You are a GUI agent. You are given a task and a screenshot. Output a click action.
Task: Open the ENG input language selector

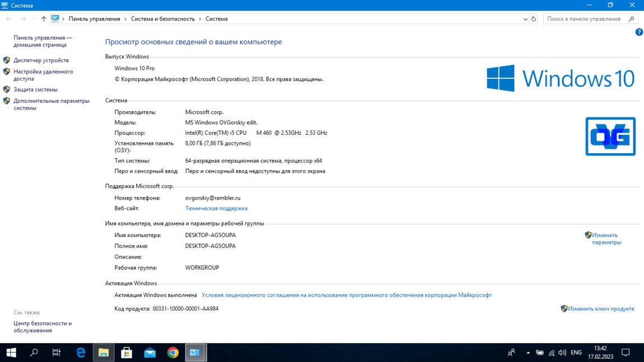pos(576,353)
